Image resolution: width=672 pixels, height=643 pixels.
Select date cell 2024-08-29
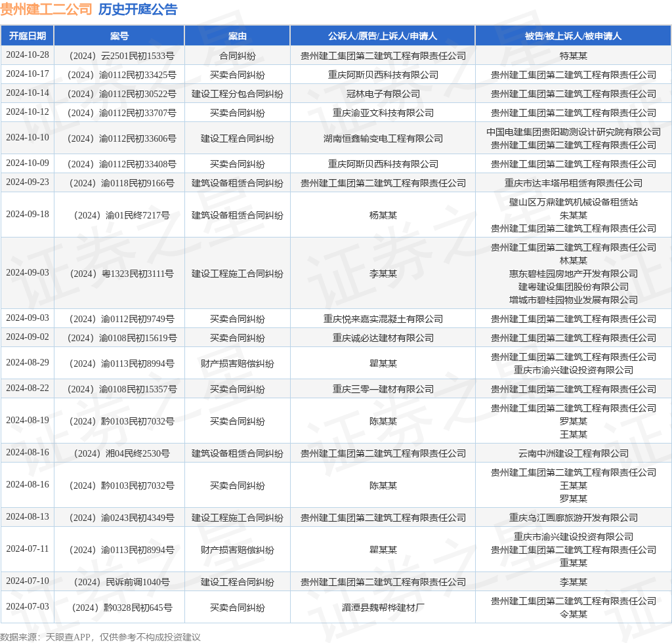pyautogui.click(x=28, y=362)
